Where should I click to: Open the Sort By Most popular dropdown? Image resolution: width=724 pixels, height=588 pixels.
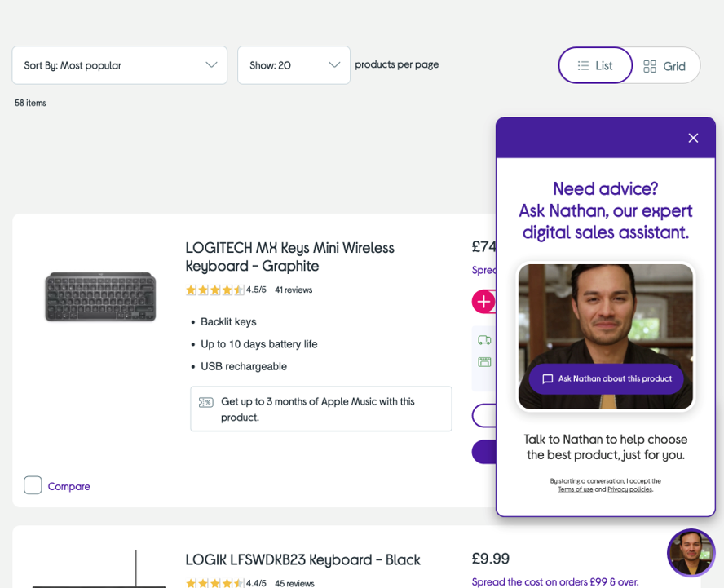click(120, 65)
